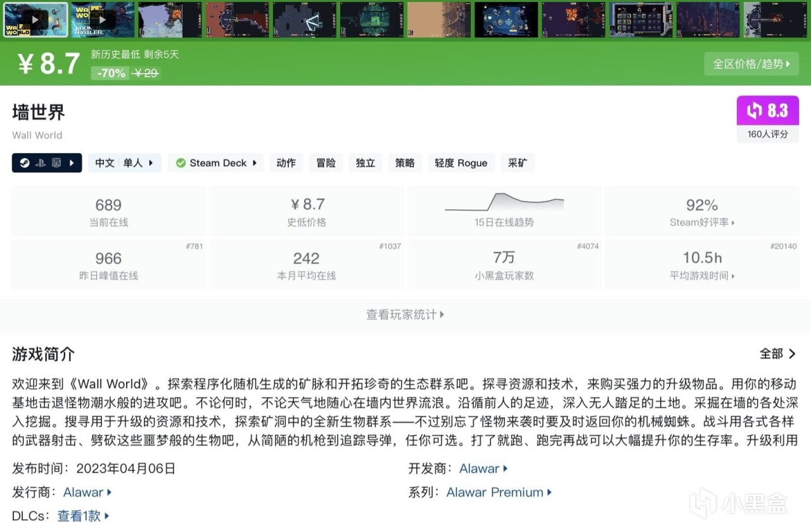811x532 pixels.
Task: Expand the 92% Steam好评率 details
Action: click(702, 212)
